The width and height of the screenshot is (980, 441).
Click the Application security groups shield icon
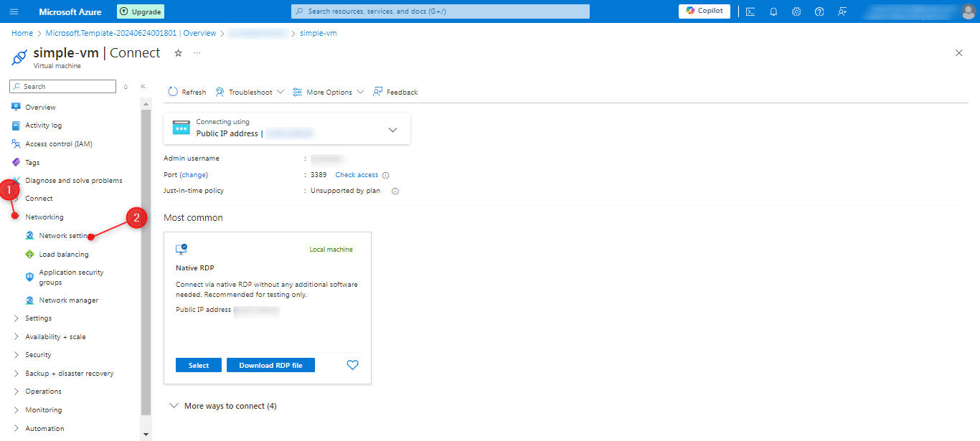[x=29, y=277]
